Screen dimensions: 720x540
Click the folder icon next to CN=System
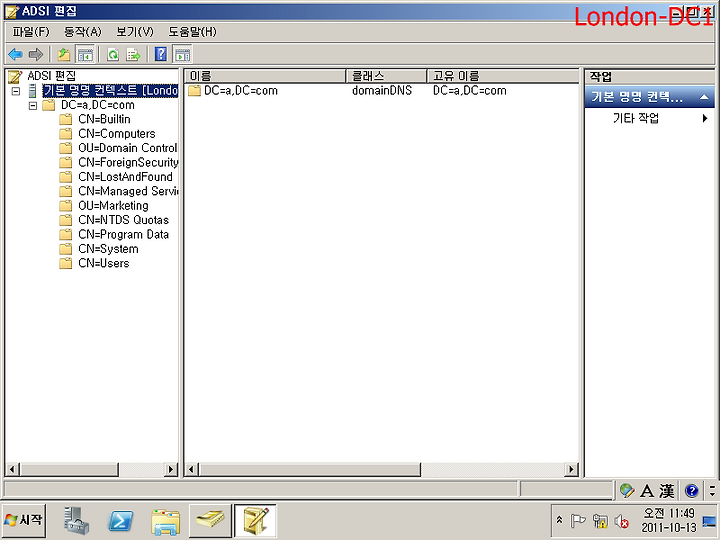[66, 249]
